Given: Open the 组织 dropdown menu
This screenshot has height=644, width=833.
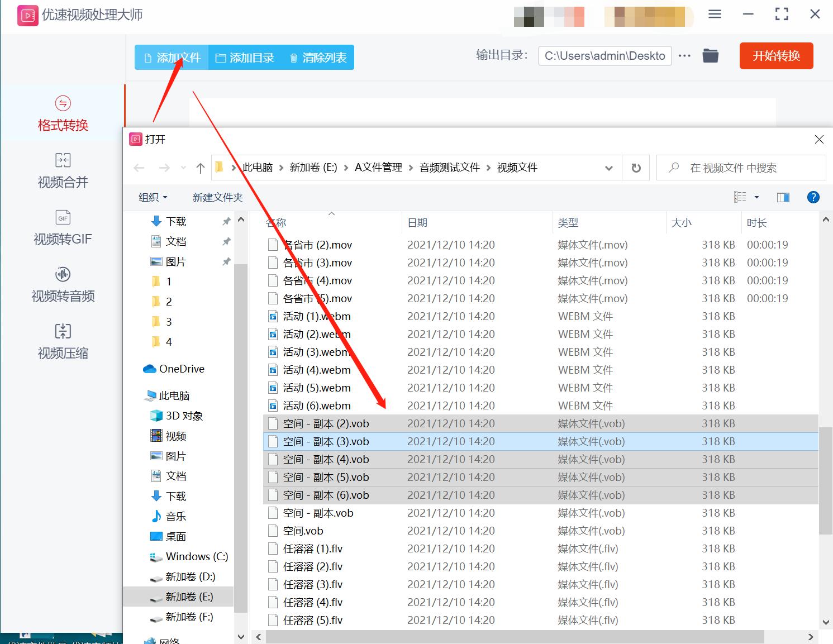Looking at the screenshot, I should (152, 197).
